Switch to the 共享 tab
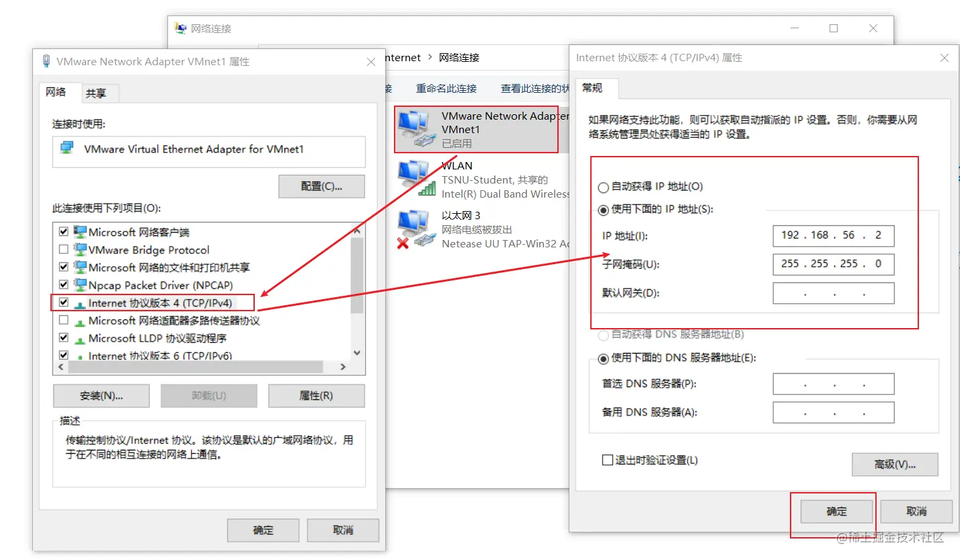The image size is (960, 560). (x=96, y=93)
